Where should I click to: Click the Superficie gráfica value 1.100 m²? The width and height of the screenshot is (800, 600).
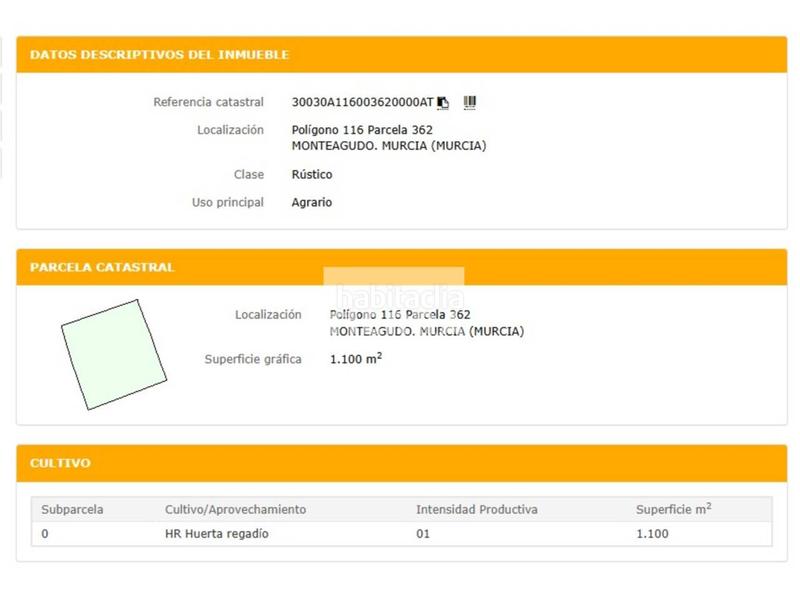point(355,359)
